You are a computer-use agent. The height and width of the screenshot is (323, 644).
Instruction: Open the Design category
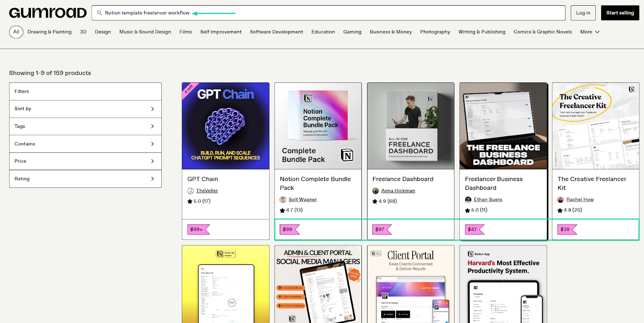103,32
